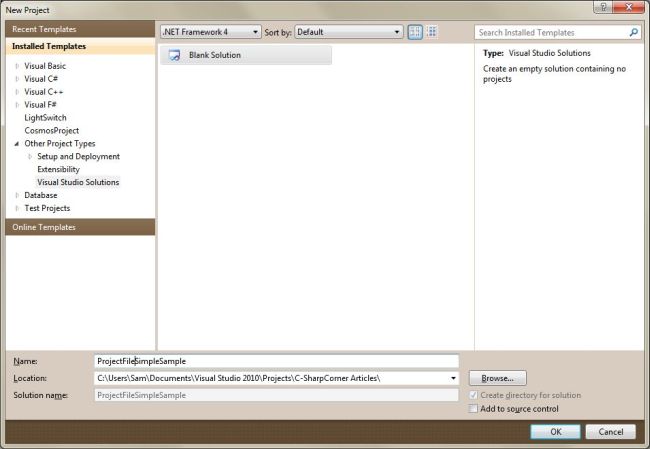This screenshot has height=449, width=650.
Task: Close the New Project dialog
Action: click(x=628, y=7)
